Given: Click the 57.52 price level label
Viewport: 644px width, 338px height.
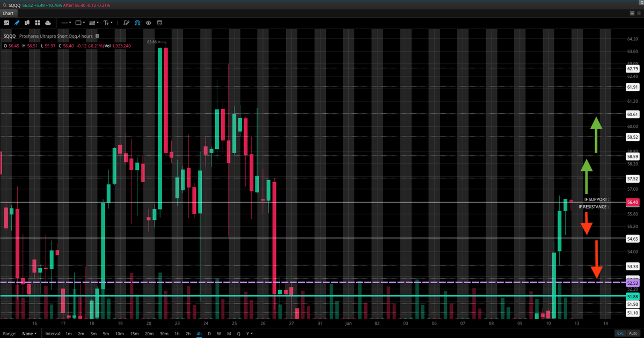Looking at the screenshot, I should [x=632, y=179].
